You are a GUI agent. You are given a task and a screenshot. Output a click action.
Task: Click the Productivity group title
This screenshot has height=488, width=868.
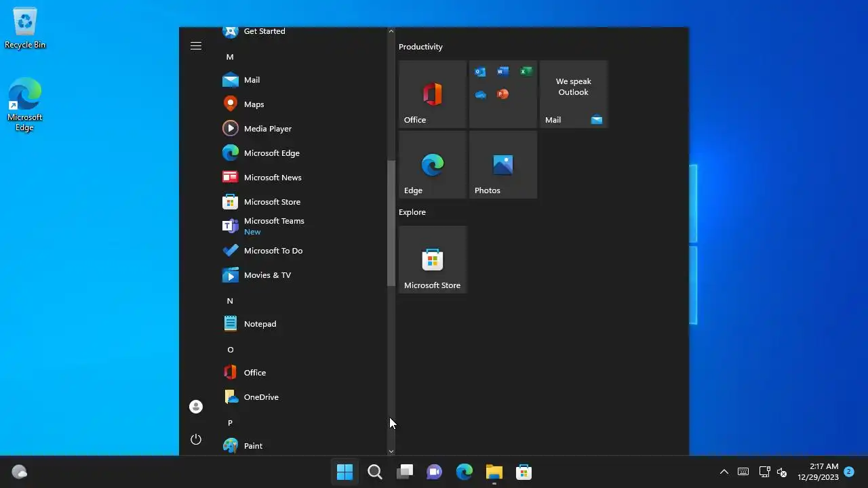(x=420, y=47)
